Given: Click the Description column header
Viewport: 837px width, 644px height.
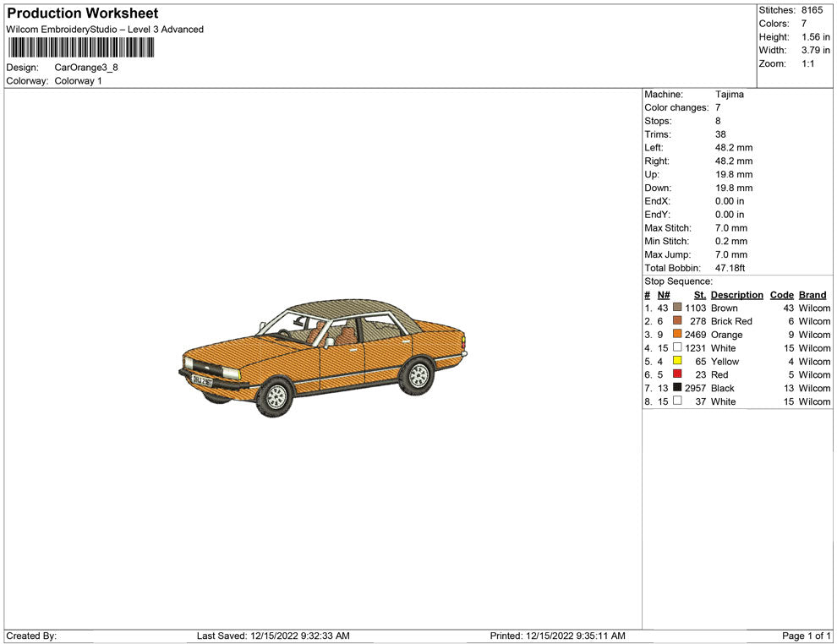Looking at the screenshot, I should [x=736, y=295].
